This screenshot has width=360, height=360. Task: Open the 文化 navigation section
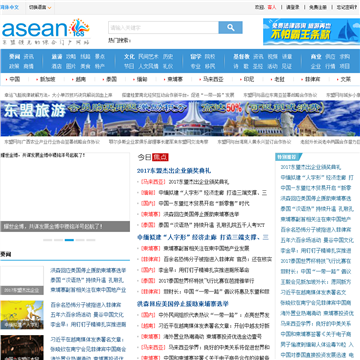pos(129,57)
